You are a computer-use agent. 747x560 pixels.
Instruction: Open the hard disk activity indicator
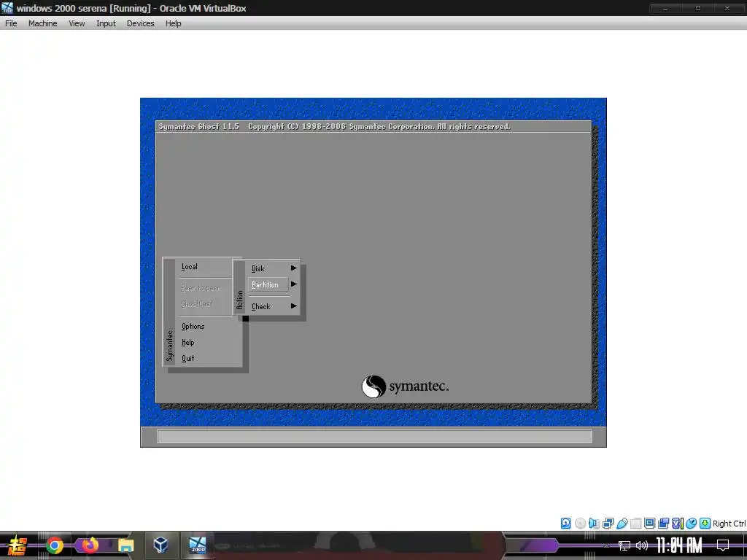coord(565,524)
